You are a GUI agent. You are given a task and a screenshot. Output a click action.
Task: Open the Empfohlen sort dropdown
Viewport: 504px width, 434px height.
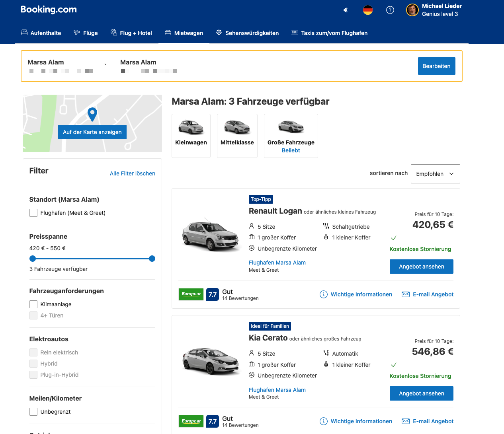(x=435, y=174)
